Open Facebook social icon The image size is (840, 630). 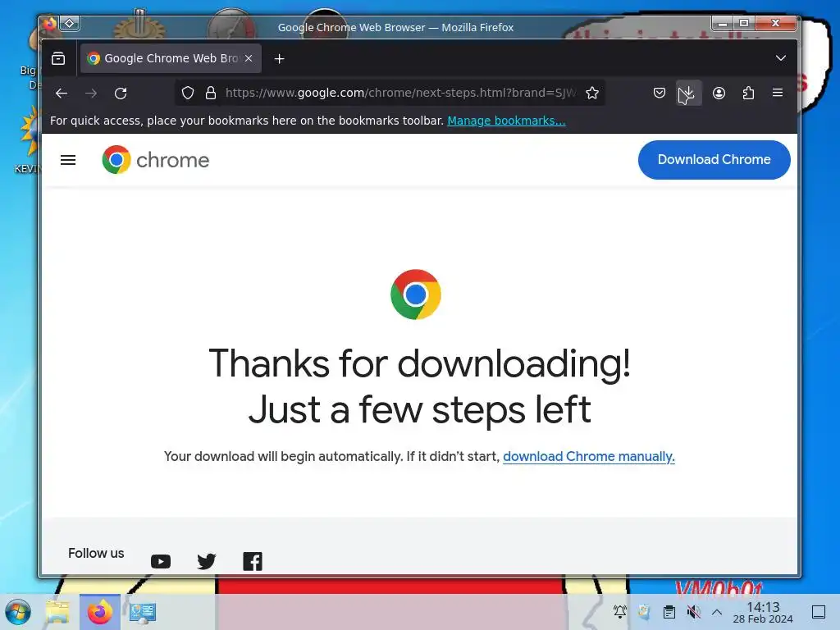pos(253,561)
